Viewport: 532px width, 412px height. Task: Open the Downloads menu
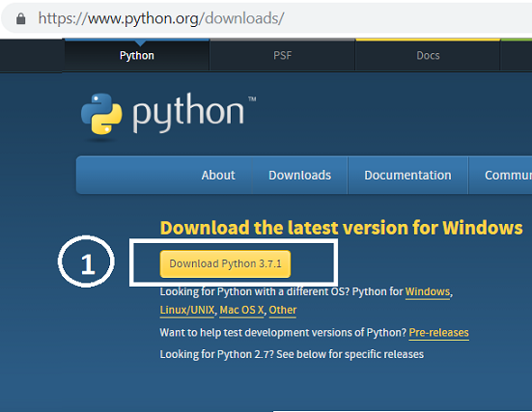pyautogui.click(x=299, y=176)
